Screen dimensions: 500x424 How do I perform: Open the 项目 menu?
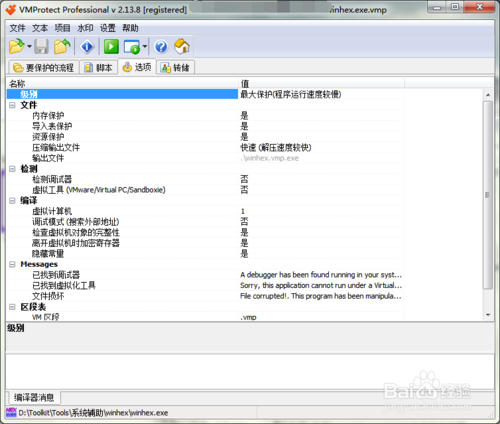pyautogui.click(x=62, y=28)
